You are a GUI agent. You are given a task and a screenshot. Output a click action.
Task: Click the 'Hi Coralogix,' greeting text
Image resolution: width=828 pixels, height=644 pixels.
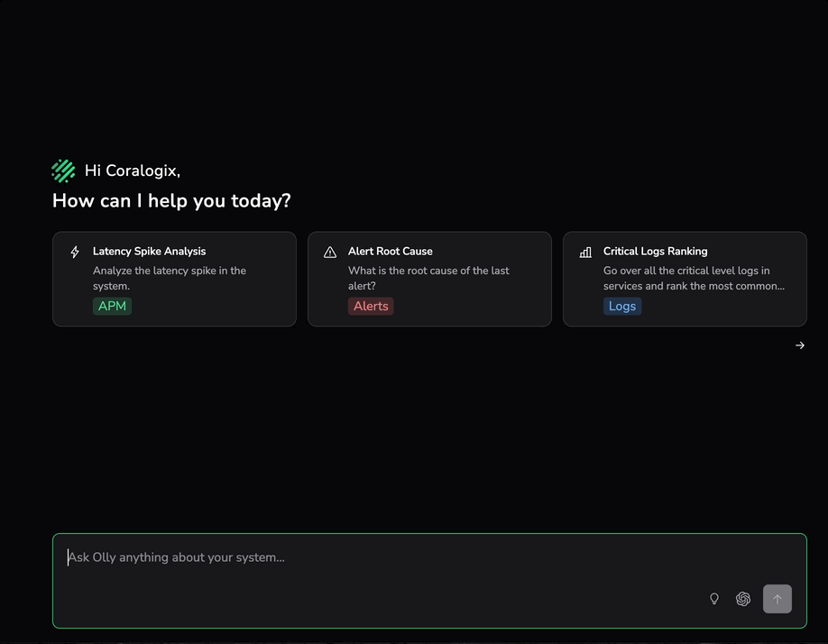[133, 170]
